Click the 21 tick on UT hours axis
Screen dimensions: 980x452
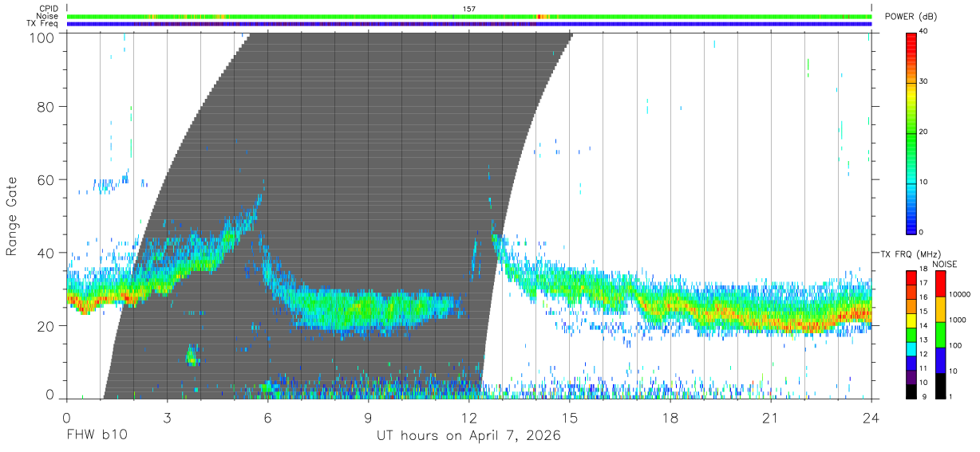coord(771,418)
